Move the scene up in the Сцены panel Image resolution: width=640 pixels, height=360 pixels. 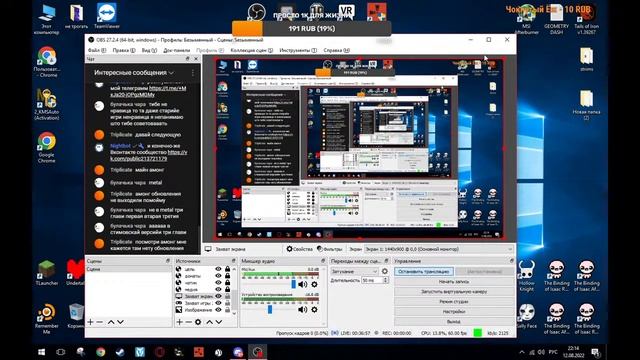coord(111,322)
